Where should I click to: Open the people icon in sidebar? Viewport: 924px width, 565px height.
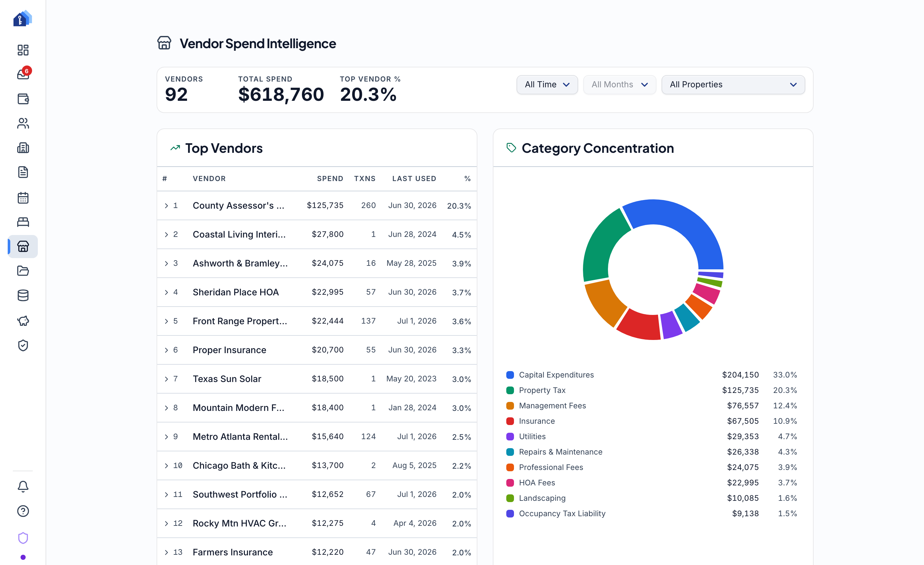pos(23,123)
